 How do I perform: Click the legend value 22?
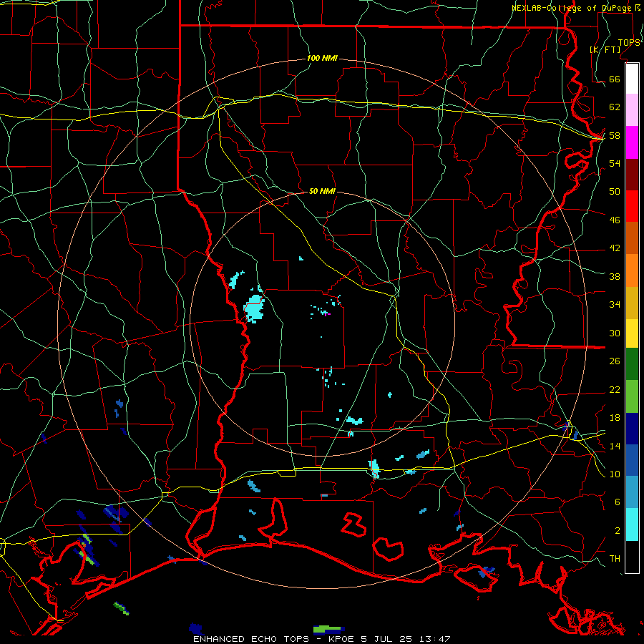point(615,389)
